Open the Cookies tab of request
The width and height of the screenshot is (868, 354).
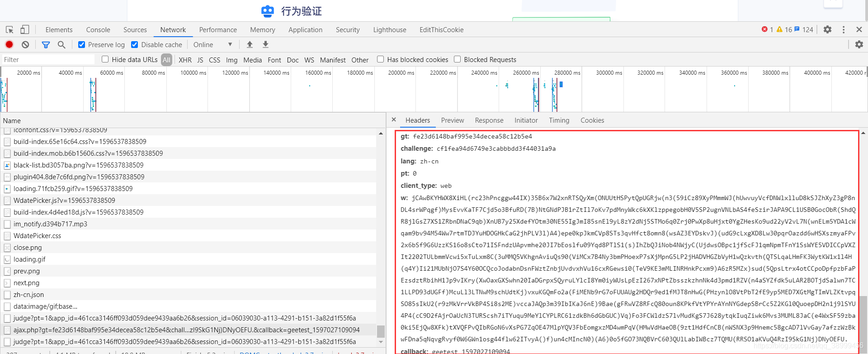click(x=592, y=120)
